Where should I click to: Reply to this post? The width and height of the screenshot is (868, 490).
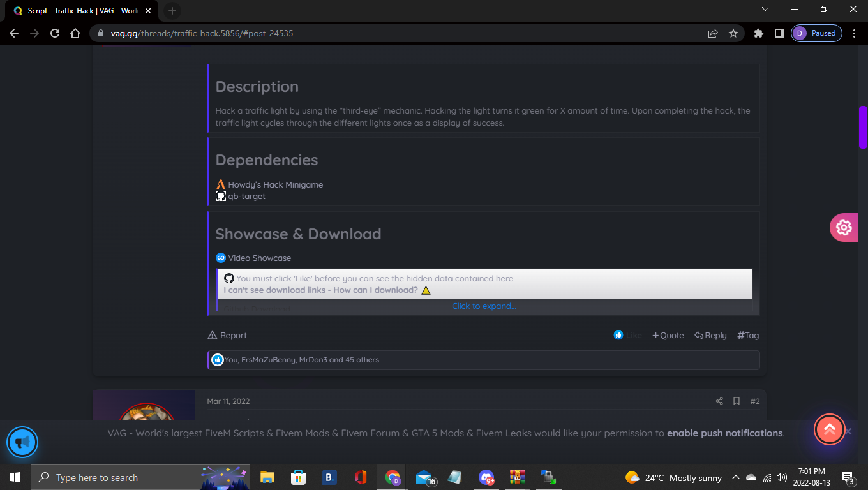pos(710,335)
